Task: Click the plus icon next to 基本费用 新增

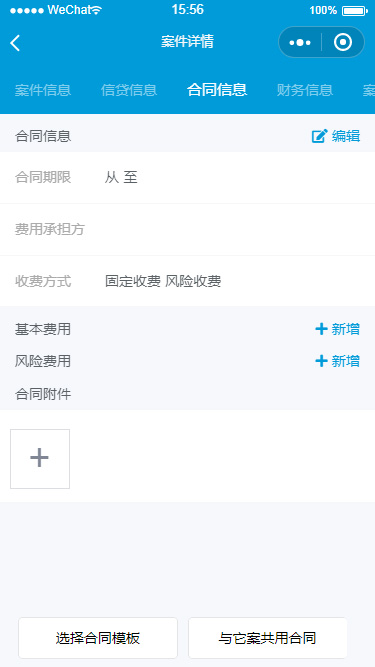Action: [321, 329]
